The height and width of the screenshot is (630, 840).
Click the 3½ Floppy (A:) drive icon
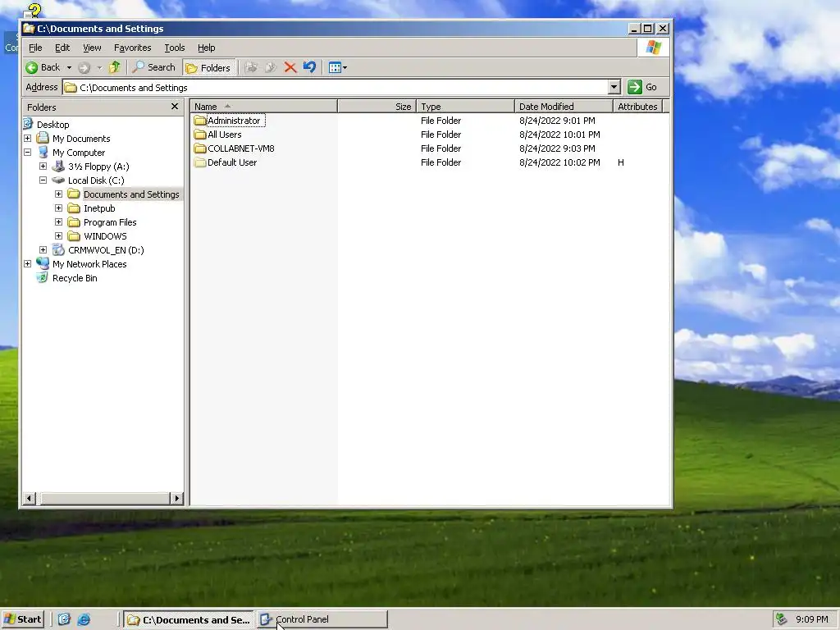pos(58,167)
